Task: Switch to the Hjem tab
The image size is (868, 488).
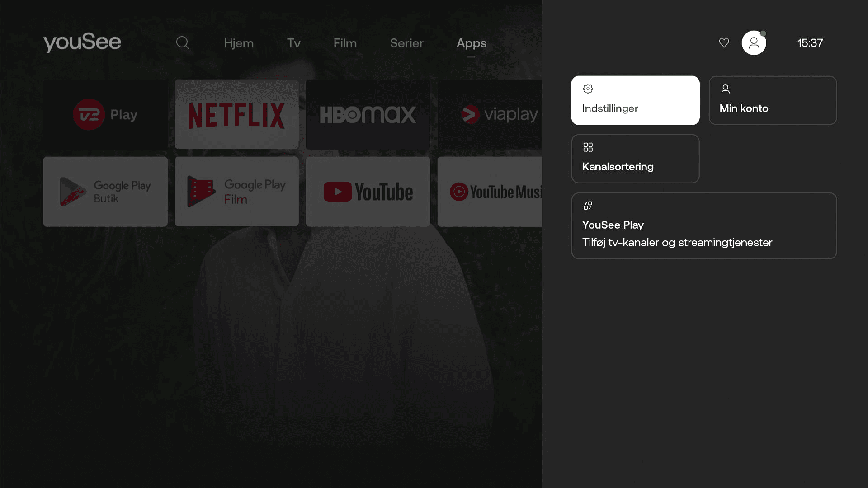Action: coord(239,43)
